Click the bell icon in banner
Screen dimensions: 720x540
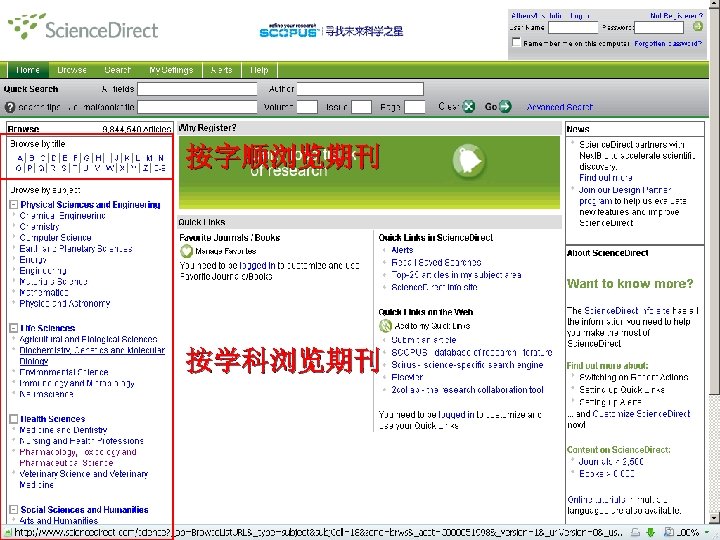468,161
